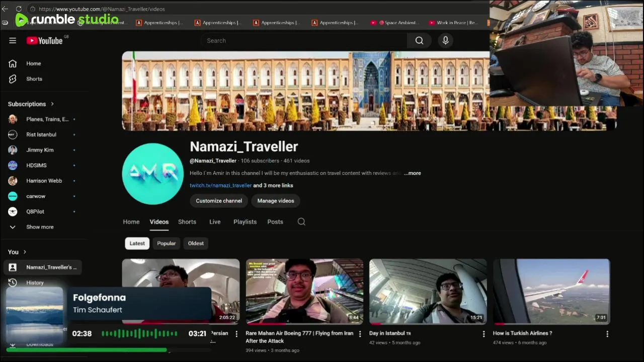This screenshot has width=644, height=362.
Task: Open the Turkish Airlines wing view thumbnail
Action: 551,292
